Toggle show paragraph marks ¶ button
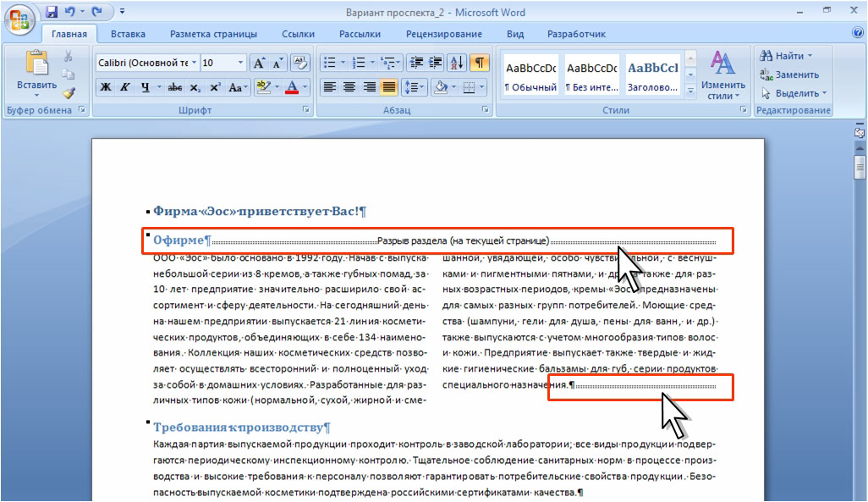The width and height of the screenshot is (868, 502). pos(480,63)
